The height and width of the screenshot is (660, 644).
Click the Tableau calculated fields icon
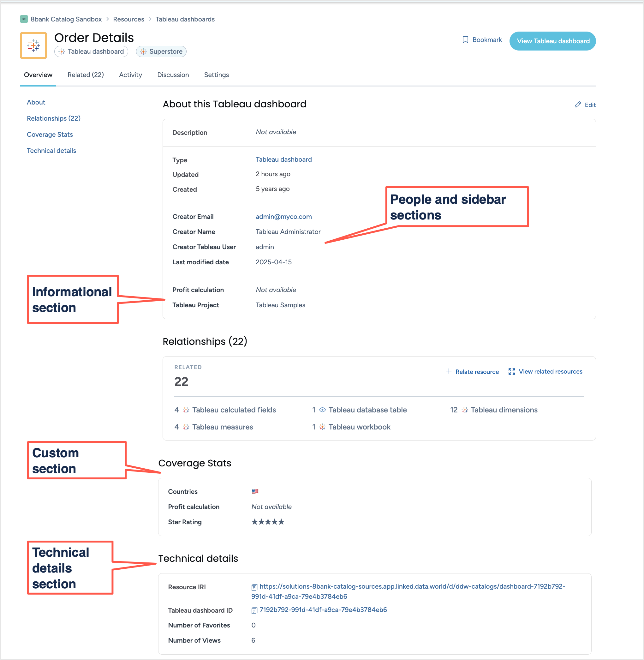[186, 410]
